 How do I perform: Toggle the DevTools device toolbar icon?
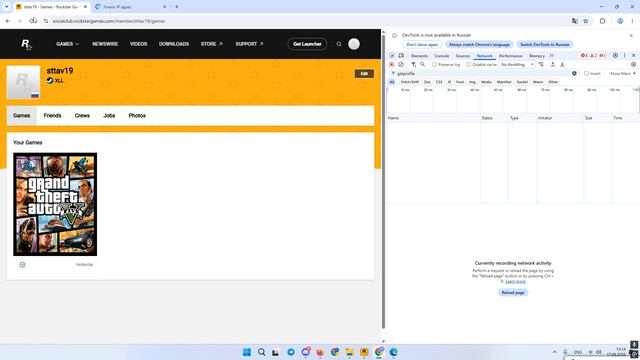[x=401, y=56]
